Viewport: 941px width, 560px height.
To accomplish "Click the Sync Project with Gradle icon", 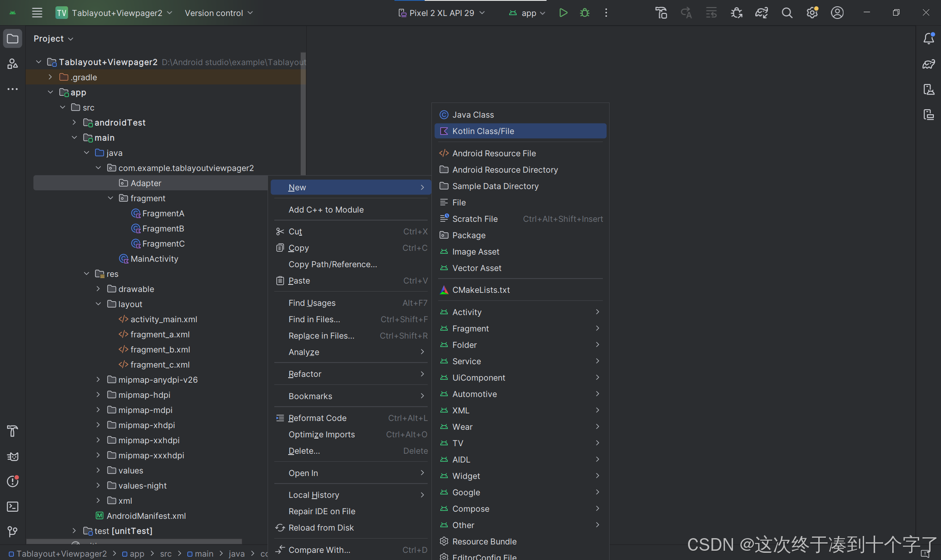I will (x=762, y=13).
